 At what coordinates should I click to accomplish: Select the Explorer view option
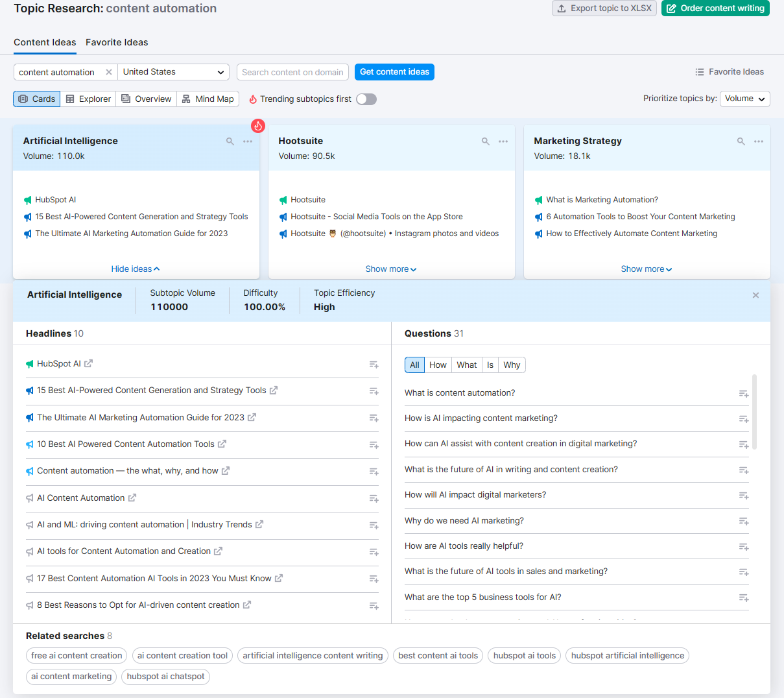click(x=88, y=99)
